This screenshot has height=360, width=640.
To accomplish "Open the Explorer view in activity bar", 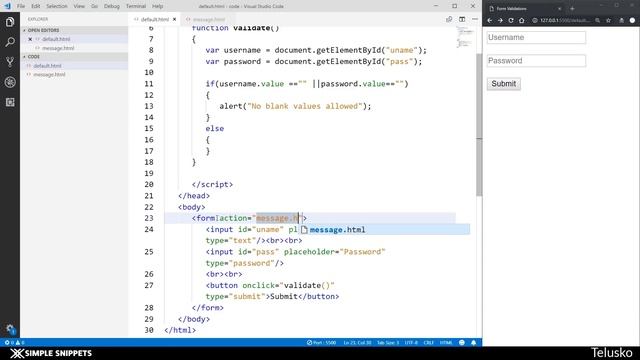I will point(10,22).
